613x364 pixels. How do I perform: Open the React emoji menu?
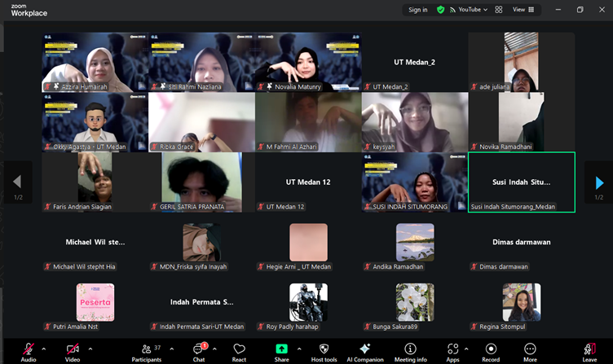click(x=239, y=353)
